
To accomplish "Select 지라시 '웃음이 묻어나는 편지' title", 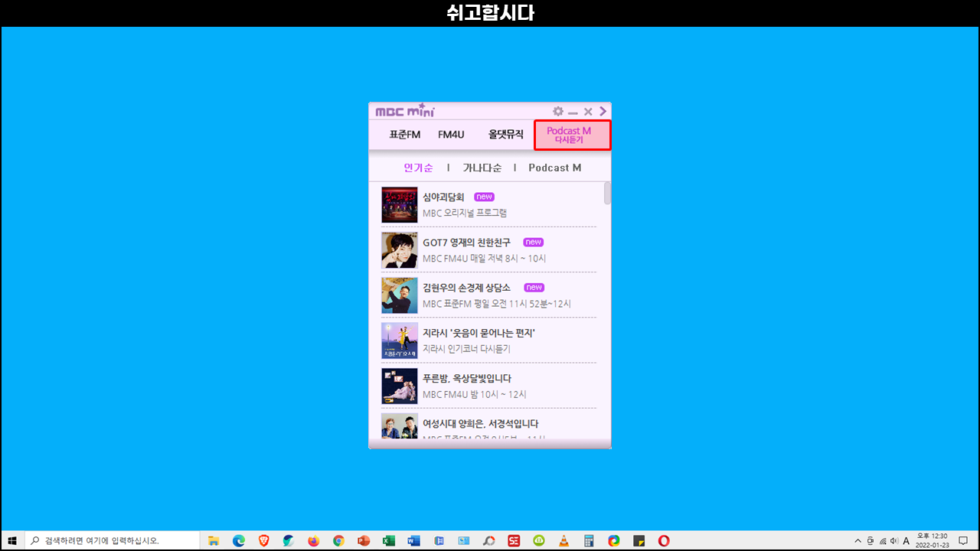I will [479, 333].
